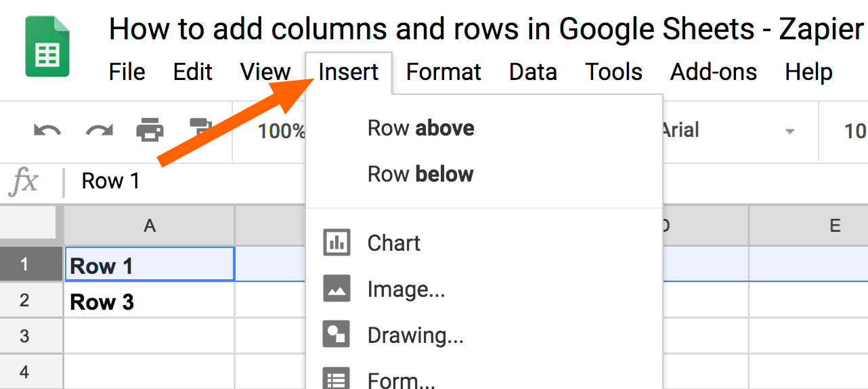The width and height of the screenshot is (868, 389).
Task: Click the Chart icon in Insert menu
Action: click(x=337, y=243)
